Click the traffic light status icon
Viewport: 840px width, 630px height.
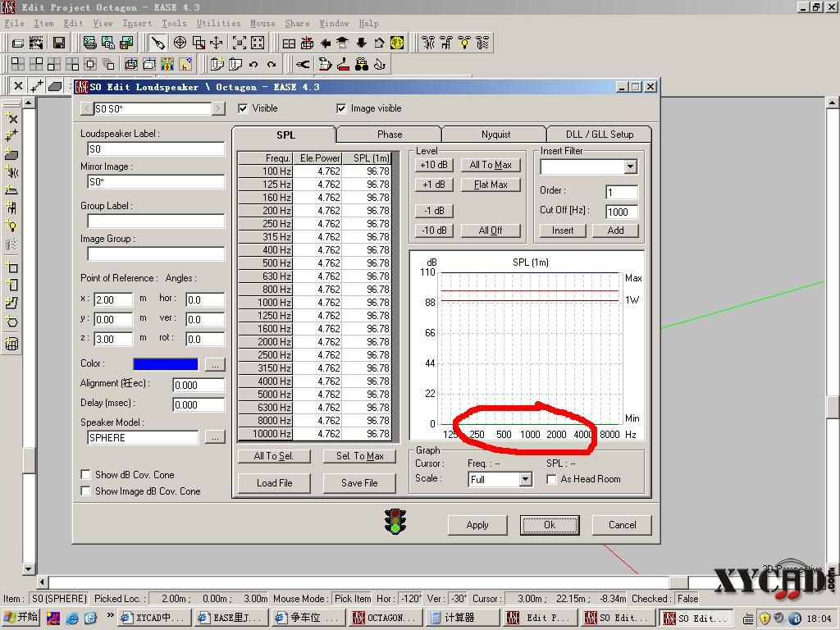(395, 521)
